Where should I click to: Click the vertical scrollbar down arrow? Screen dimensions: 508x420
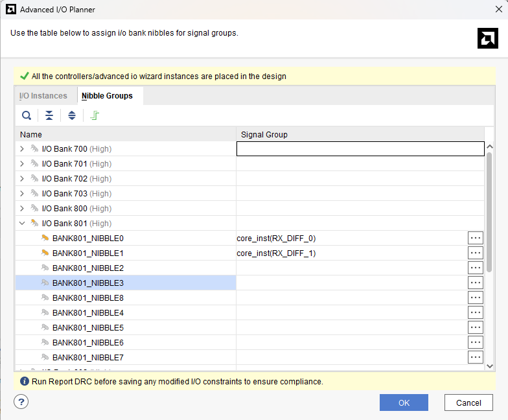pos(490,366)
